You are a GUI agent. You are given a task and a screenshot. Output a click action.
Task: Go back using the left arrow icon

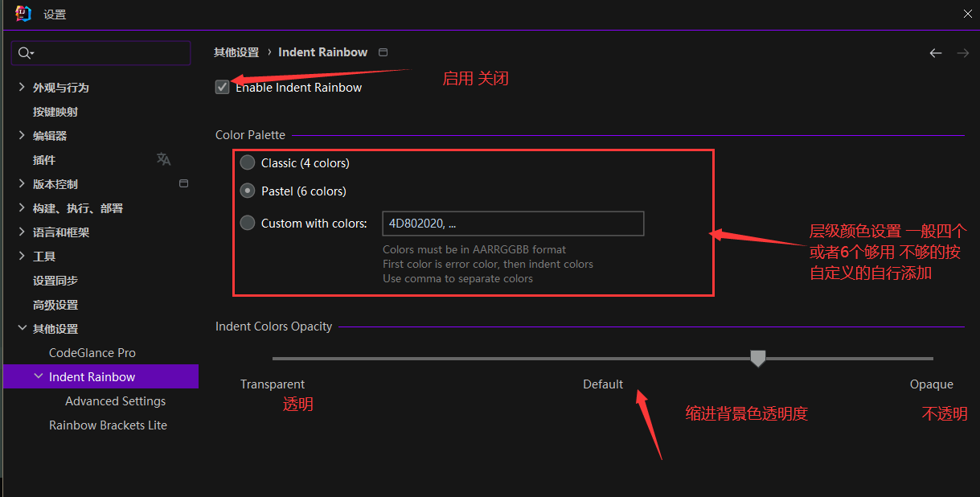click(x=935, y=53)
